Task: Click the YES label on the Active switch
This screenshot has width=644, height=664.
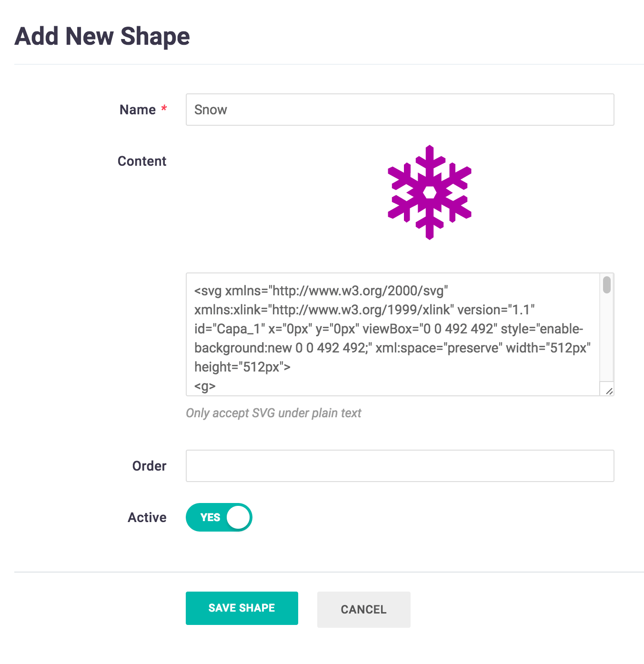Action: coord(210,517)
